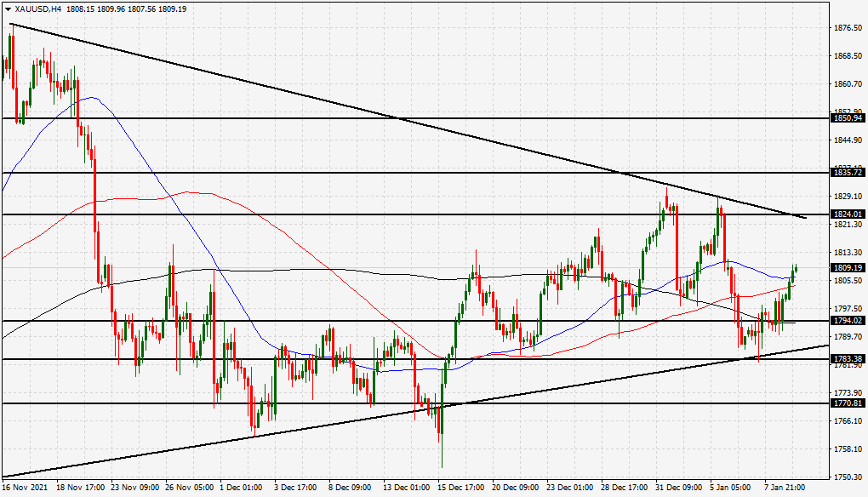
Task: Select the XAUUSD,H4 chart title text
Action: click(38, 9)
